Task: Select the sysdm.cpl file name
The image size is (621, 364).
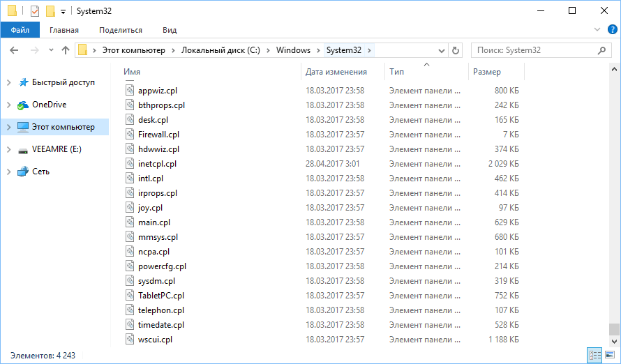Action: click(156, 281)
